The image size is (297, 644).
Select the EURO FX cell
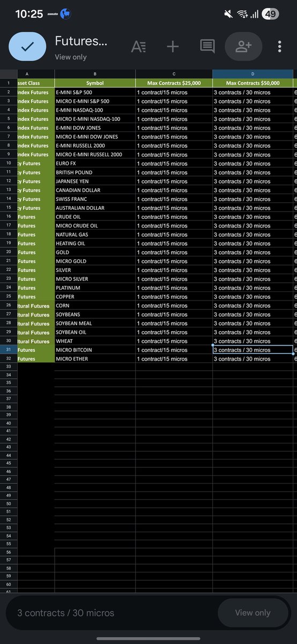coord(95,163)
